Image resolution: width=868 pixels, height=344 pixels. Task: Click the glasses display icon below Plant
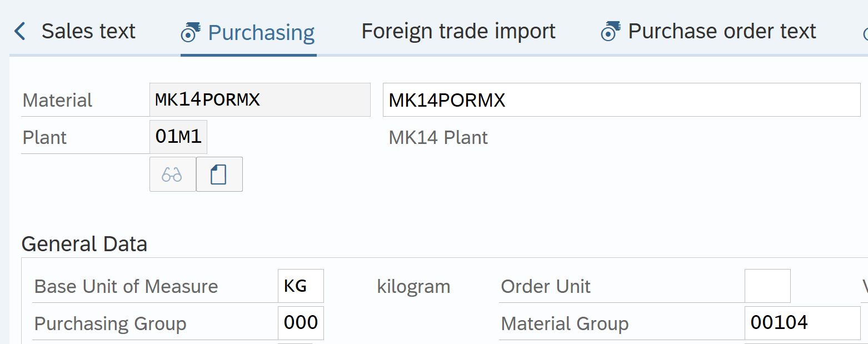tap(172, 175)
